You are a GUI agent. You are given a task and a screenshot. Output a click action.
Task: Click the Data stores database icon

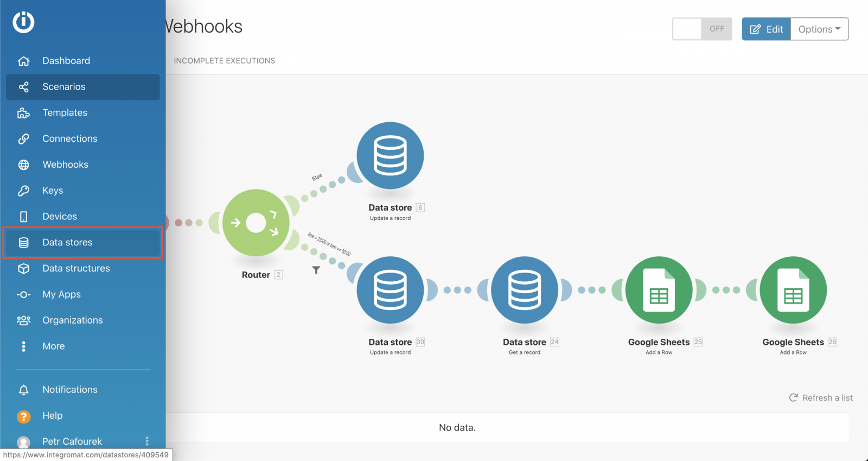pyautogui.click(x=23, y=243)
